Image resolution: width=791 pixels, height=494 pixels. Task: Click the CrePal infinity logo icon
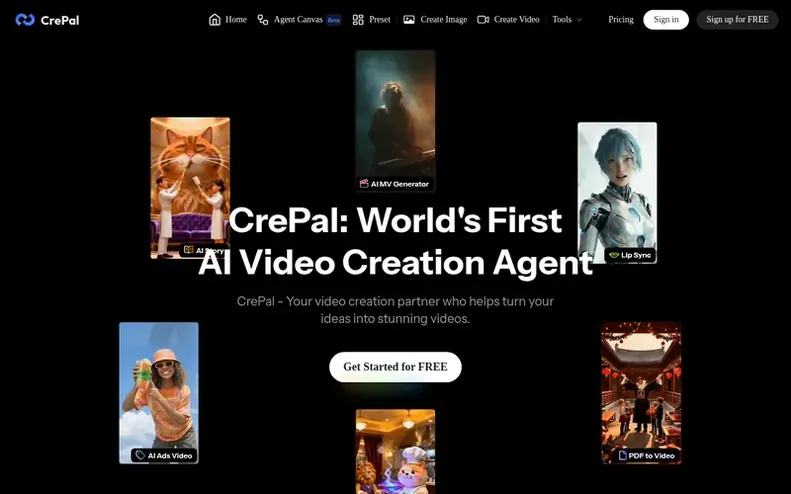tap(25, 20)
